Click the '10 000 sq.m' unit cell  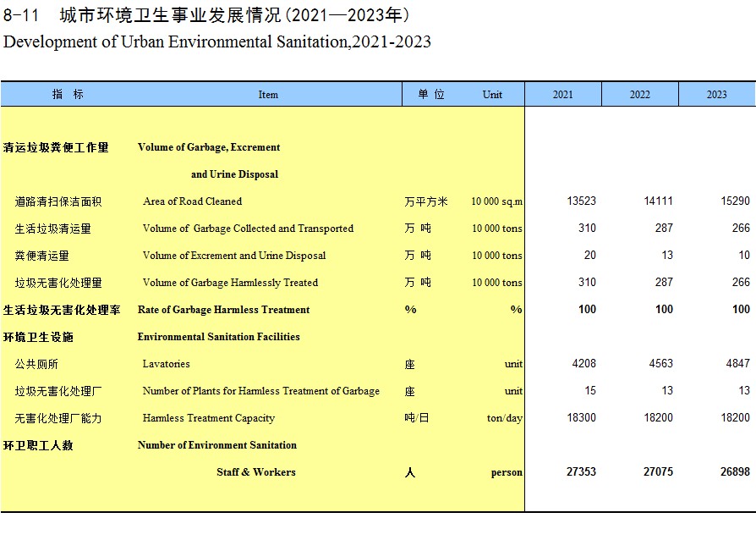[x=496, y=201]
